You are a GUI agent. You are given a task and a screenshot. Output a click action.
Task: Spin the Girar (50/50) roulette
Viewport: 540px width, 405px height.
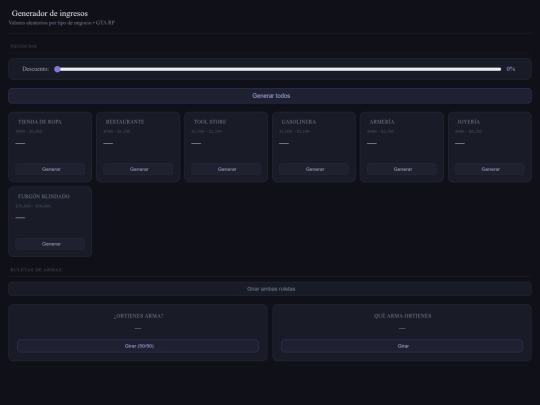tap(138, 346)
